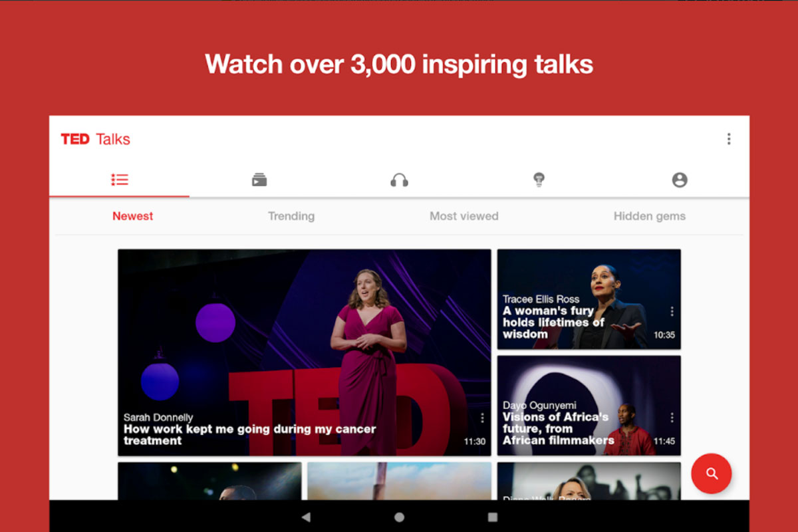This screenshot has width=798, height=532.
Task: Open the playlists stack icon tab
Action: (x=259, y=180)
